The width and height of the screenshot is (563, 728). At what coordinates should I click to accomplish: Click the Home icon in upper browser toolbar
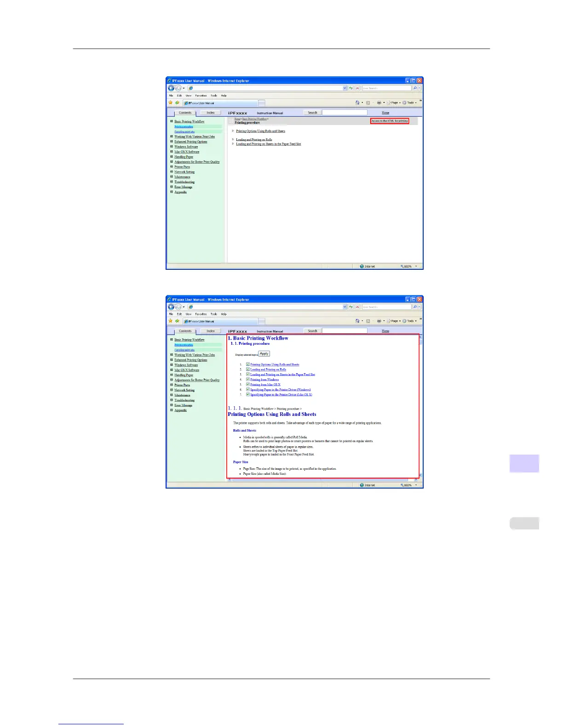tap(357, 103)
